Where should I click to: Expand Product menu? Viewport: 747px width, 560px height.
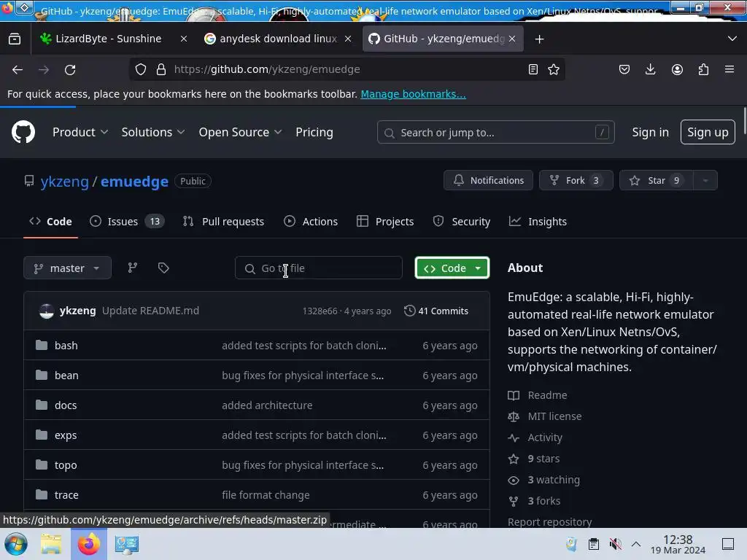pyautogui.click(x=80, y=133)
